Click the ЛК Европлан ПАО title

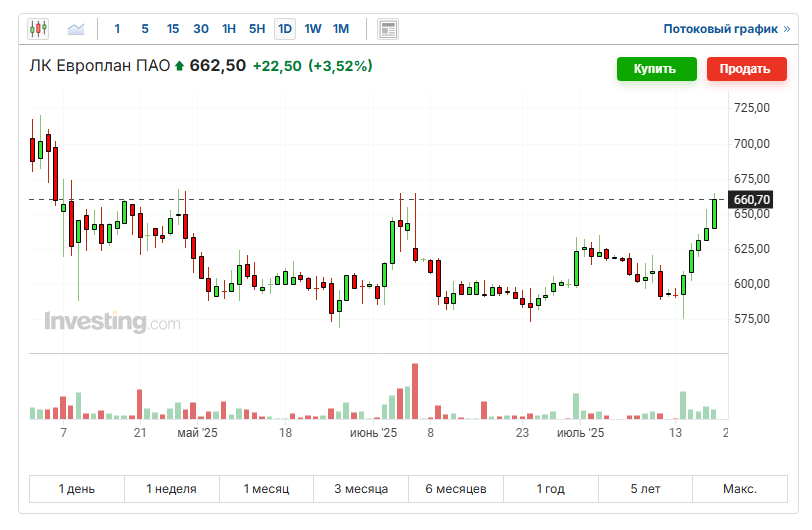click(x=99, y=66)
